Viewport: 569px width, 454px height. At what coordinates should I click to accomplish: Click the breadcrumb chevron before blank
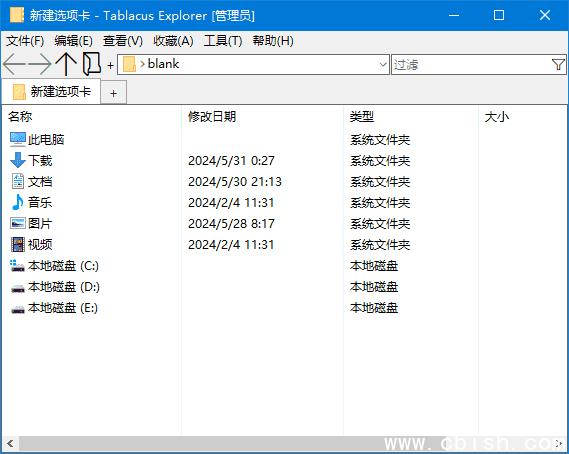pos(142,65)
